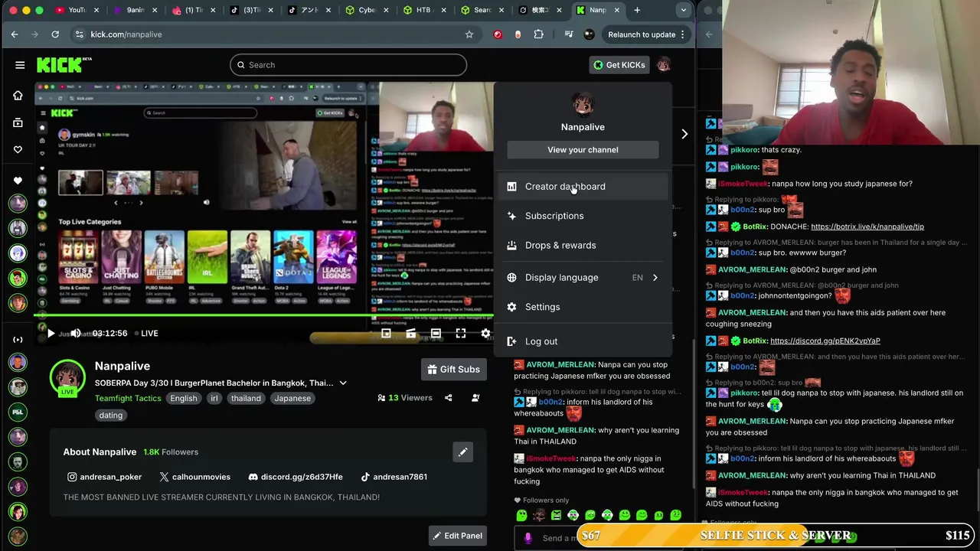Open the profile avatar in Kick header

point(664,65)
